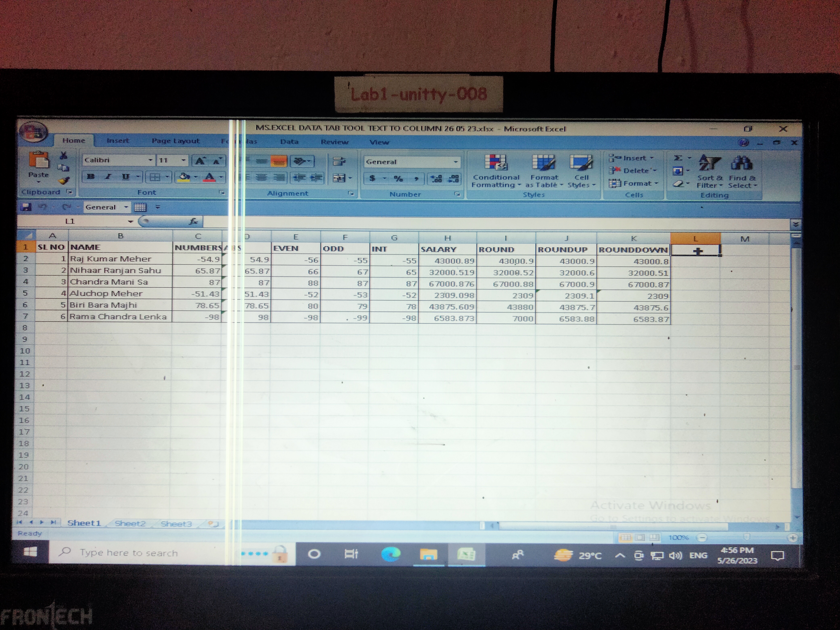Toggle Bold formatting
Image resolution: width=840 pixels, height=630 pixels.
point(90,177)
